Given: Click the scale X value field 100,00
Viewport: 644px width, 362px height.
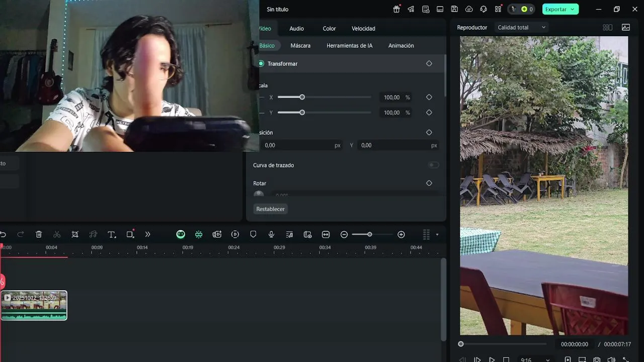Looking at the screenshot, I should (x=391, y=98).
